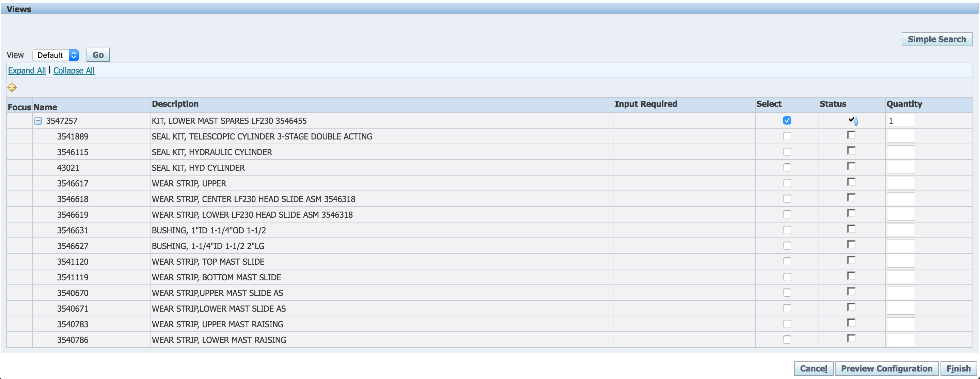Click the status checkmark icon for 3547257
The image size is (980, 379).
[853, 121]
